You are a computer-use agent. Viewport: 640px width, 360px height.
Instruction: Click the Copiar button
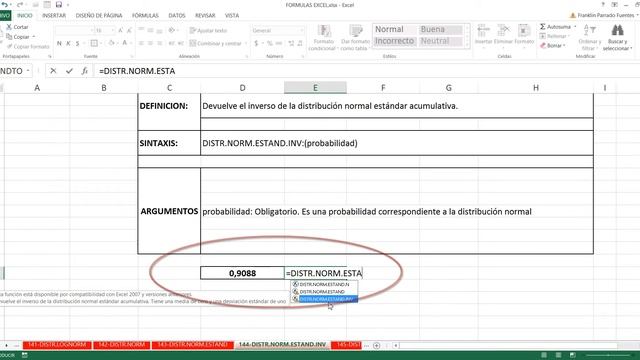tap(18, 37)
